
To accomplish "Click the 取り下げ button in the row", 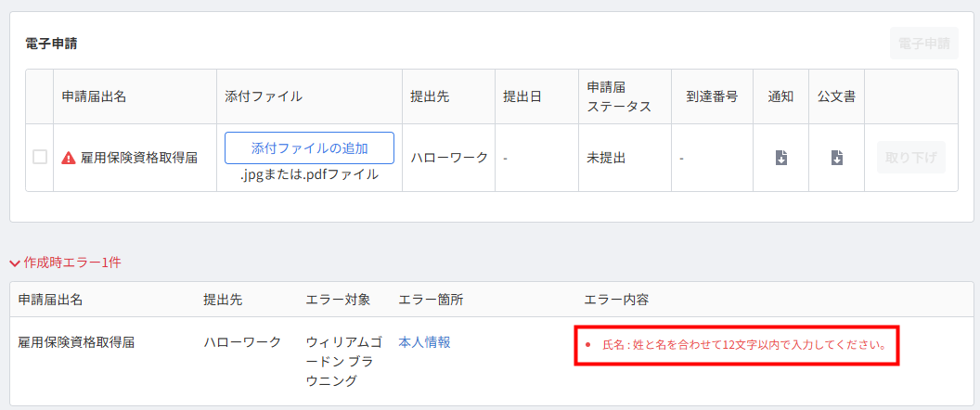I will 910,158.
